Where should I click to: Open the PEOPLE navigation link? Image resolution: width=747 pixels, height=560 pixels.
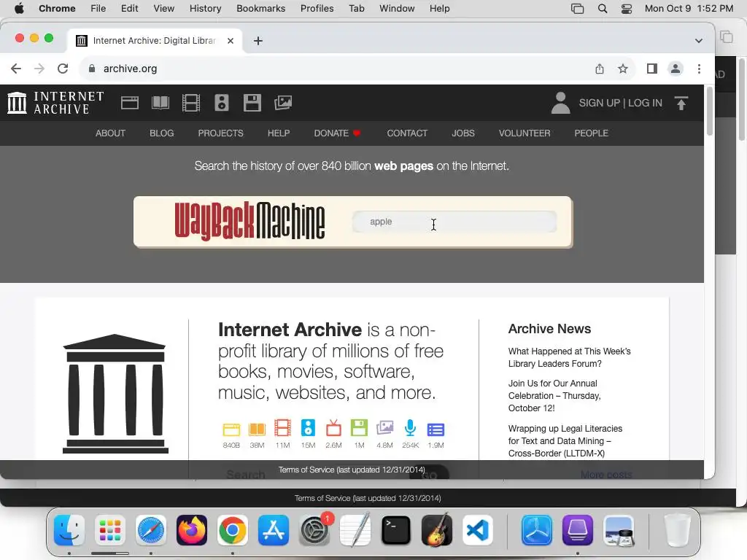591,133
